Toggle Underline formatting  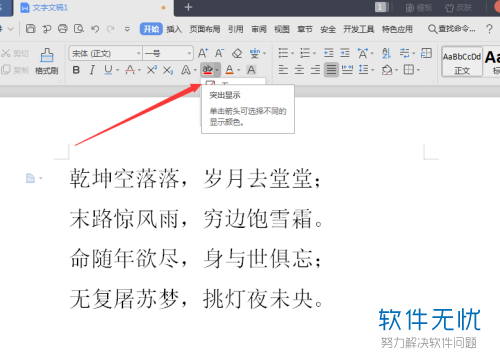108,70
